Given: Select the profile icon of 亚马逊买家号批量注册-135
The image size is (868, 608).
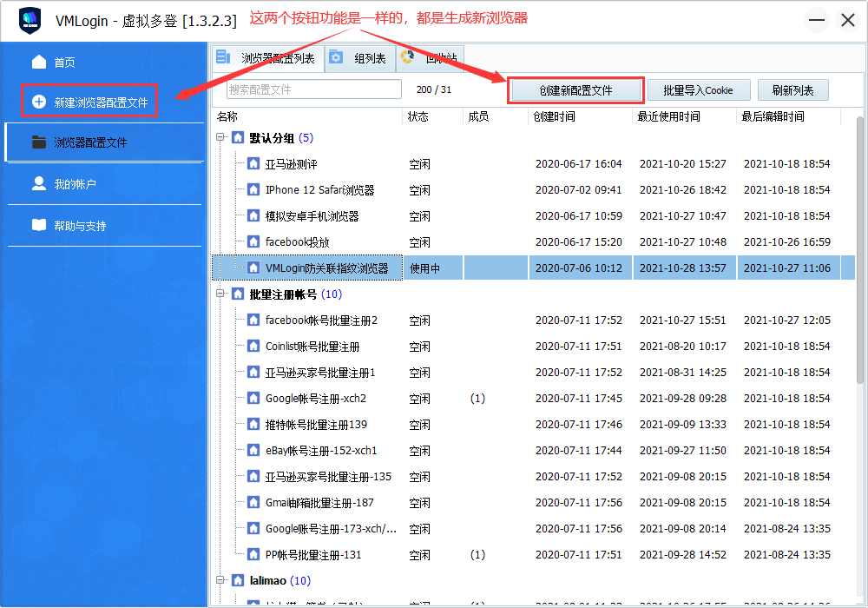Looking at the screenshot, I should coord(253,476).
